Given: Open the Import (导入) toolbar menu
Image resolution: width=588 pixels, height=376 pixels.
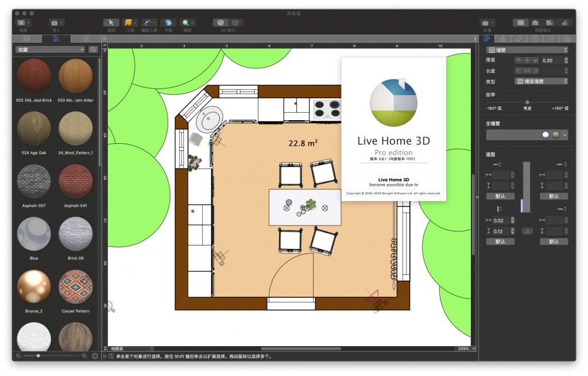Looking at the screenshot, I should pyautogui.click(x=56, y=22).
